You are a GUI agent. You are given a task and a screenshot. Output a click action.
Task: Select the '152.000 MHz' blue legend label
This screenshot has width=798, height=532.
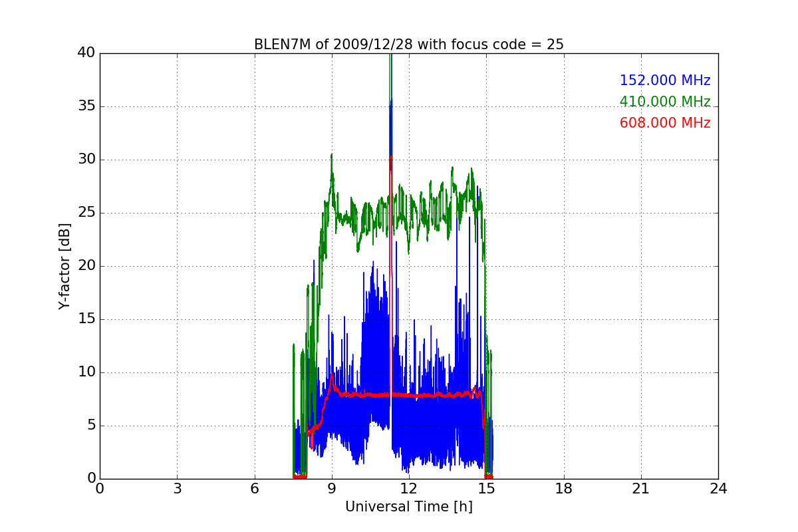(665, 80)
